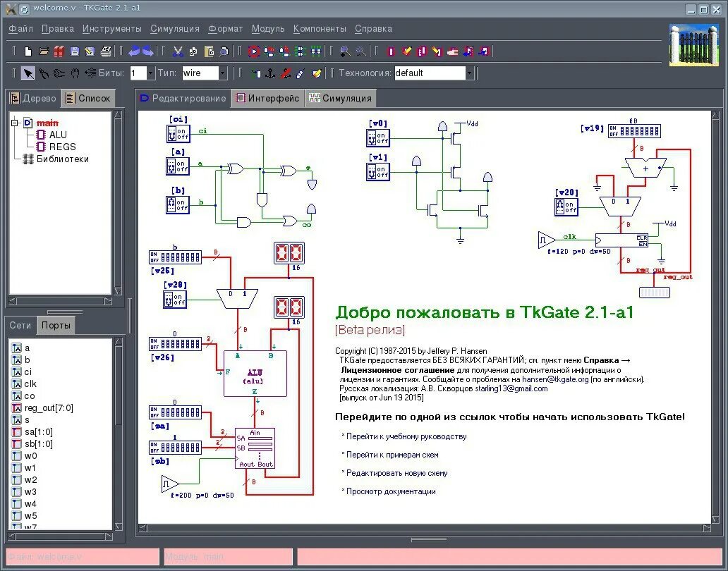Screen dimensions: 728x571
Task: Switch to the Список tab
Action: click(x=88, y=98)
